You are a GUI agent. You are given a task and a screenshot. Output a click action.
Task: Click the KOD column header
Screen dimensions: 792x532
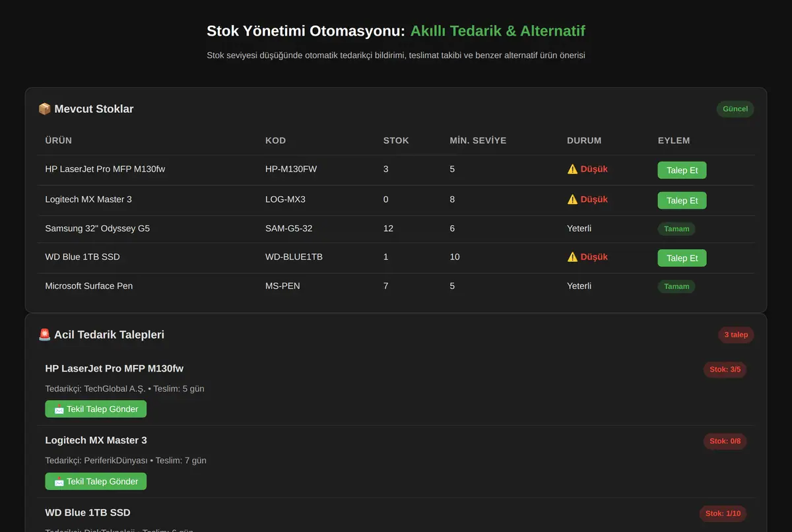tap(275, 141)
